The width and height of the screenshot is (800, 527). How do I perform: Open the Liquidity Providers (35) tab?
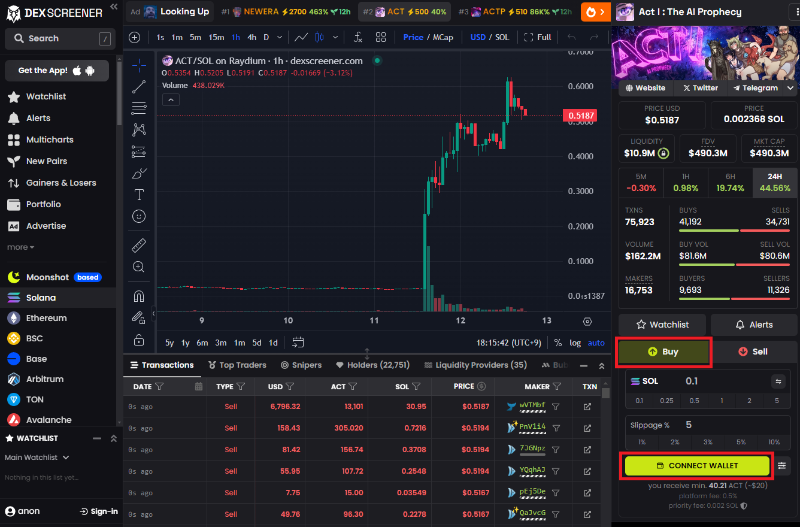(476, 365)
